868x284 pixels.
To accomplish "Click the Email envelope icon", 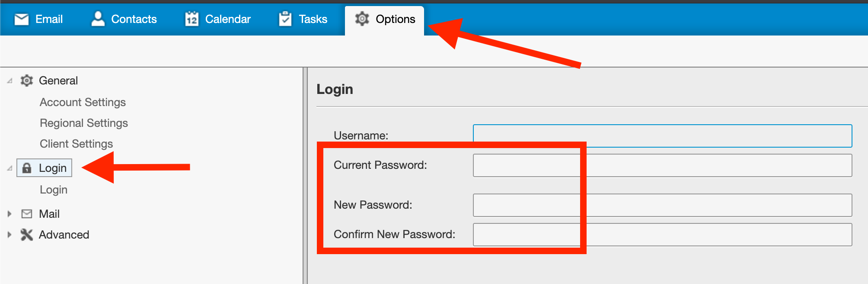I will pyautogui.click(x=21, y=19).
